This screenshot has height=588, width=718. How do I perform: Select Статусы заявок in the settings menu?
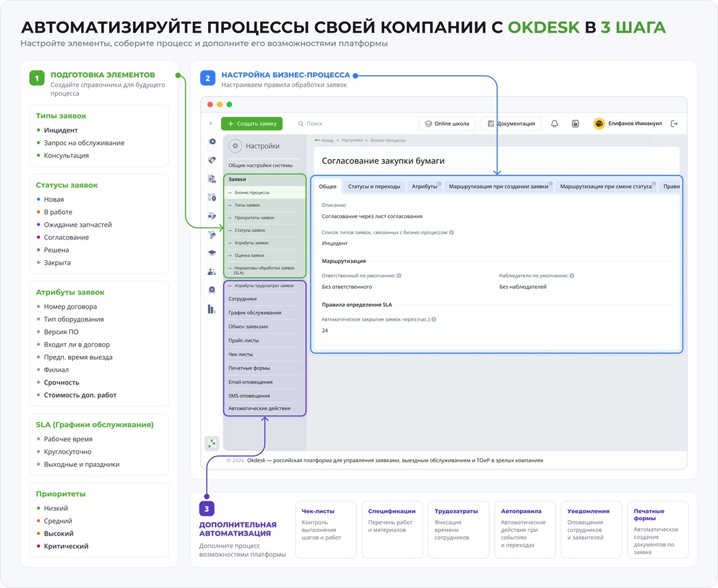pyautogui.click(x=265, y=231)
